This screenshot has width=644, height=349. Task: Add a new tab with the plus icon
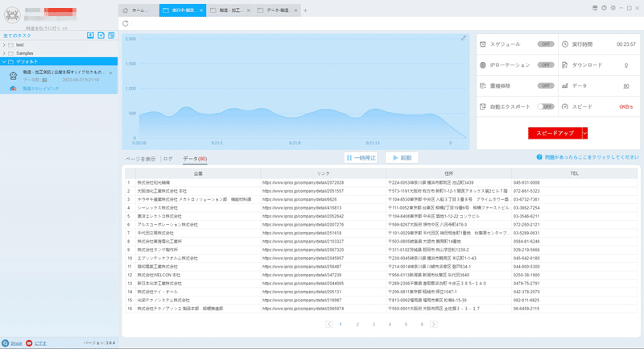pyautogui.click(x=305, y=10)
